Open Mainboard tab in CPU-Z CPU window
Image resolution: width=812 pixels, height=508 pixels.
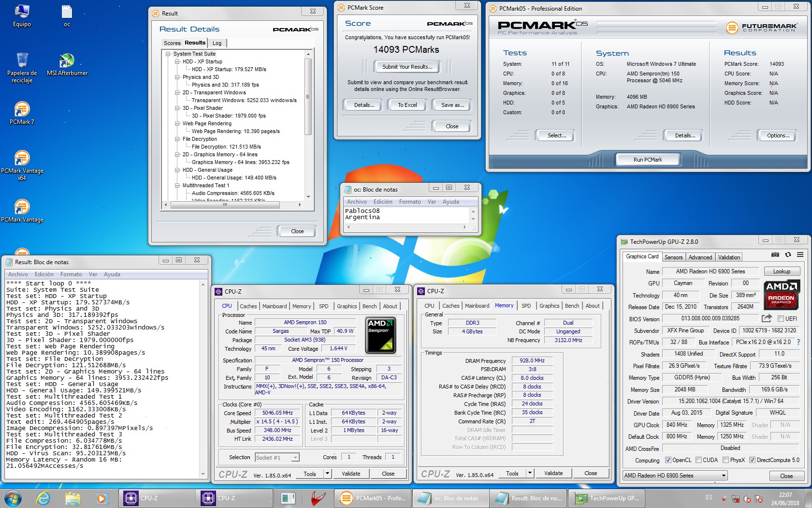275,306
